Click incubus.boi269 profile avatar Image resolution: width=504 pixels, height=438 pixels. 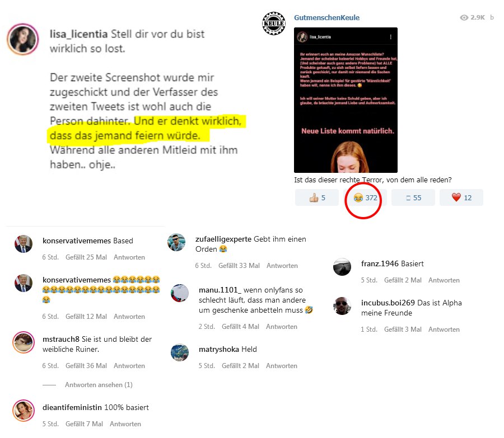coord(342,306)
